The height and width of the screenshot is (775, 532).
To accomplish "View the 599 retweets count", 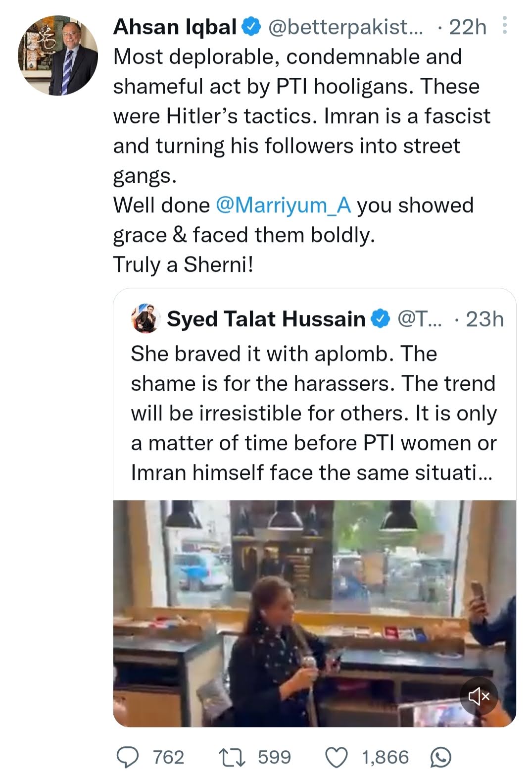I will pyautogui.click(x=274, y=757).
